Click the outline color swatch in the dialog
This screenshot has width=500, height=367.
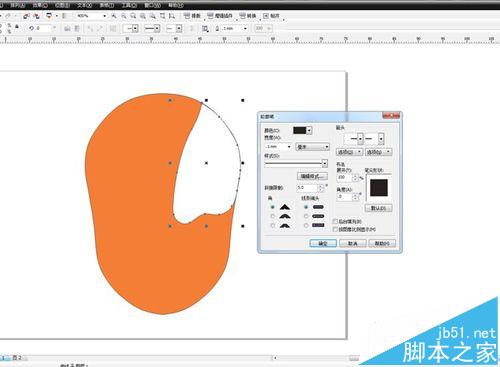coord(299,130)
